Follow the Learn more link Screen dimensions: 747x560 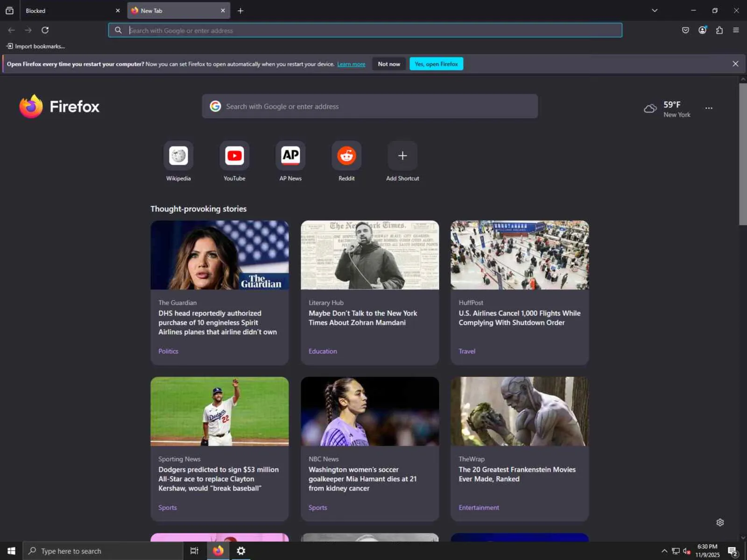pos(351,64)
